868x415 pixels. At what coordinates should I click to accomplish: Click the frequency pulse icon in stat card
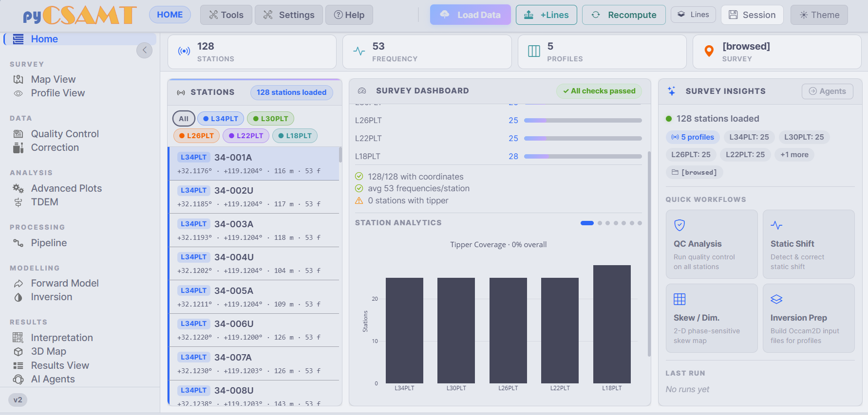359,51
